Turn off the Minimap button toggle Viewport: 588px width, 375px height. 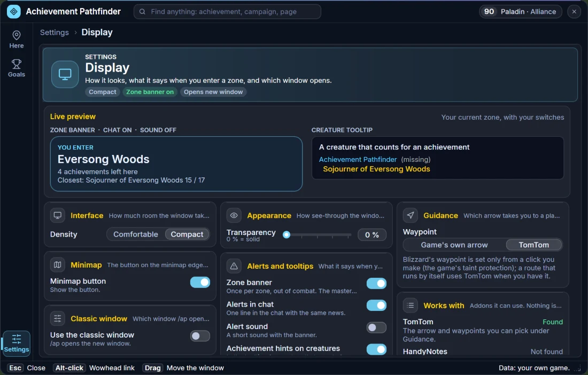coord(200,282)
